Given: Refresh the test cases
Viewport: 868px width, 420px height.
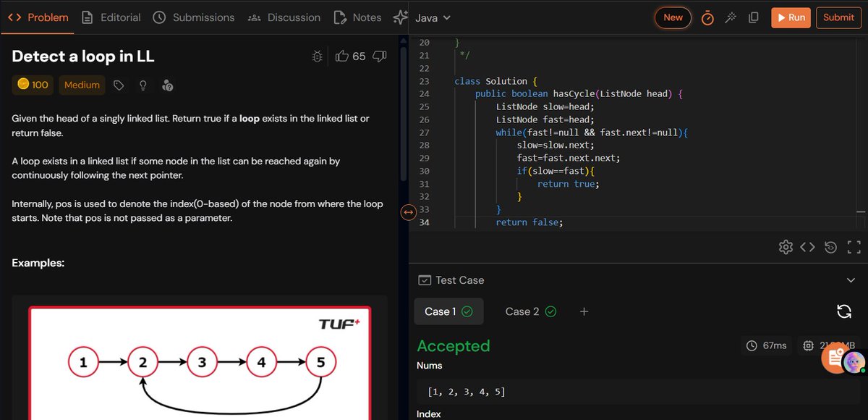Looking at the screenshot, I should (x=844, y=311).
